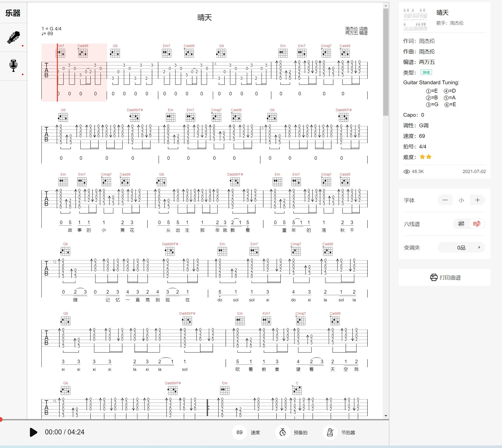502x448 pixels.
Task: Click the 预备拍 label
Action: coord(301,433)
